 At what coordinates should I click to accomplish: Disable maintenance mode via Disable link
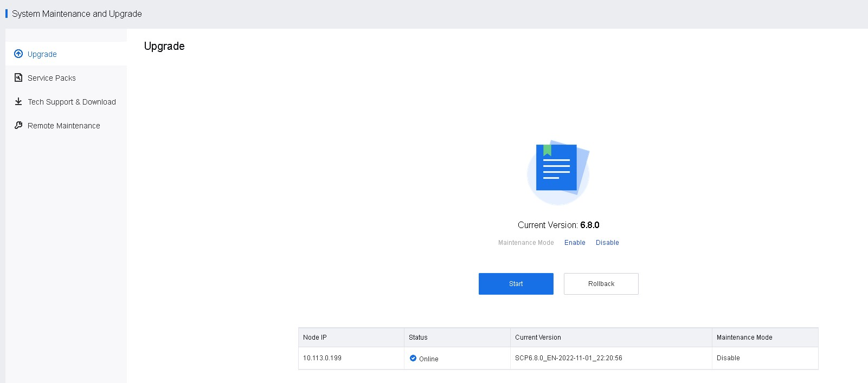(x=607, y=243)
